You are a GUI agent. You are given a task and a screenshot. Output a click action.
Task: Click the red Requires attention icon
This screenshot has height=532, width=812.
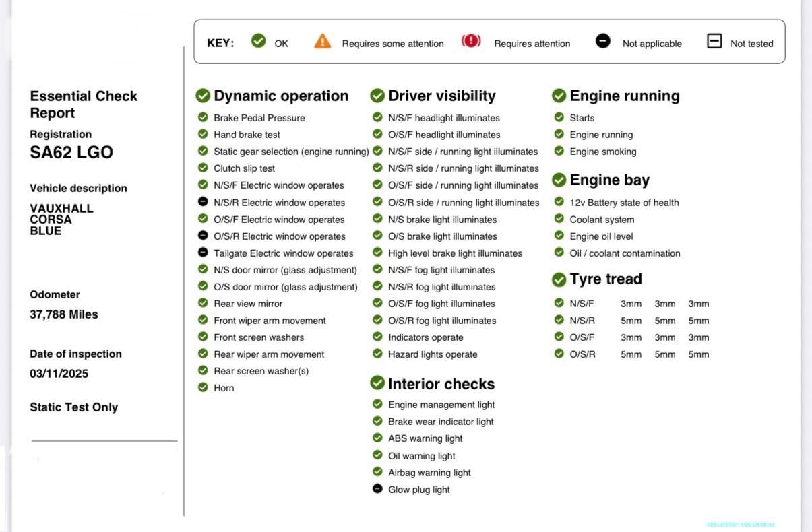click(471, 42)
